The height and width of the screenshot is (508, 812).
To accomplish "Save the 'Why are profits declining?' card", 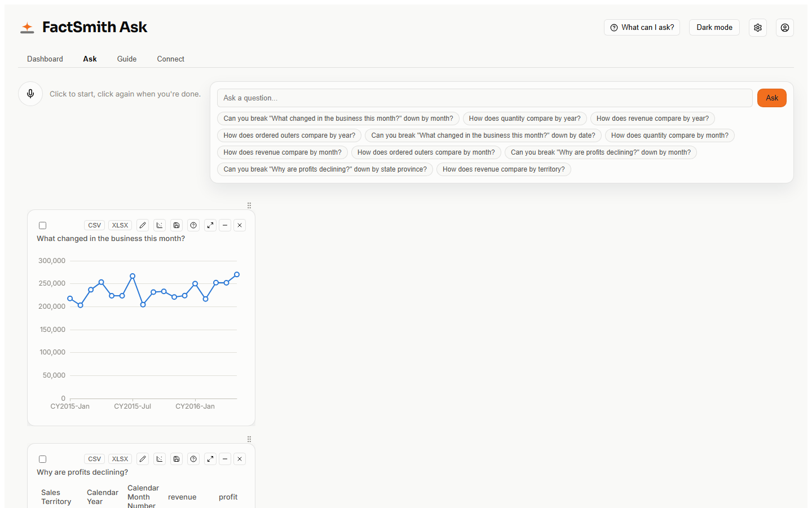I will point(176,459).
